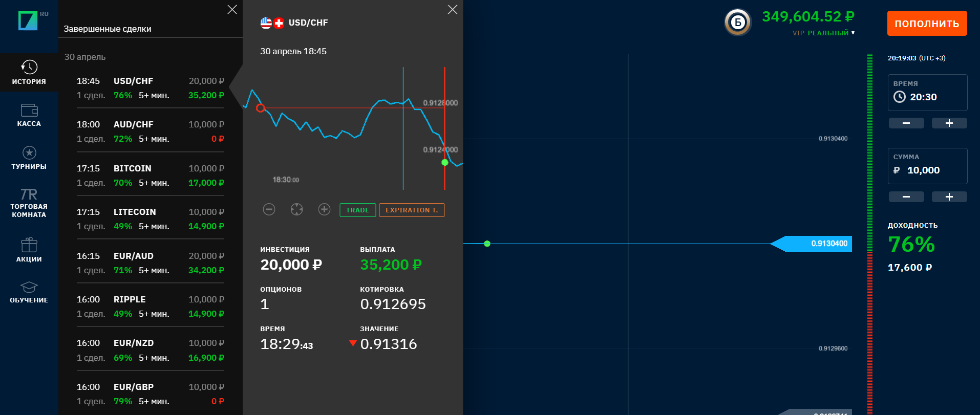Image resolution: width=980 pixels, height=415 pixels.
Task: Select the 16:00 RIPPLE completed deal
Action: tap(151, 307)
